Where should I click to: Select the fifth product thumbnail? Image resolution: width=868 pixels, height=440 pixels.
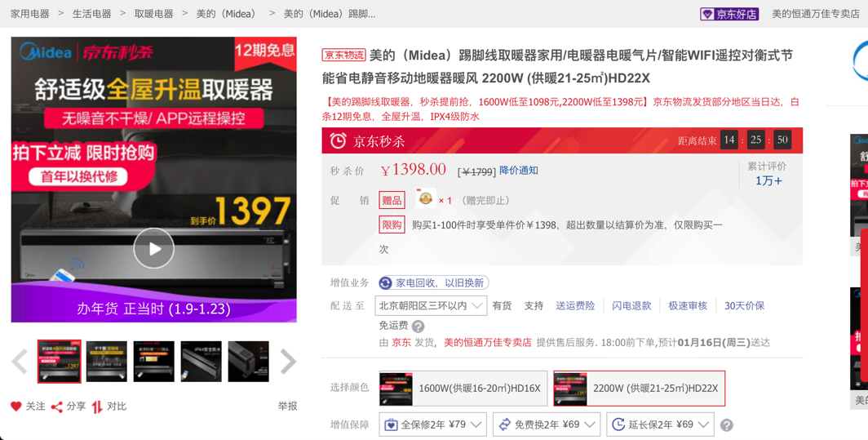[x=249, y=362]
